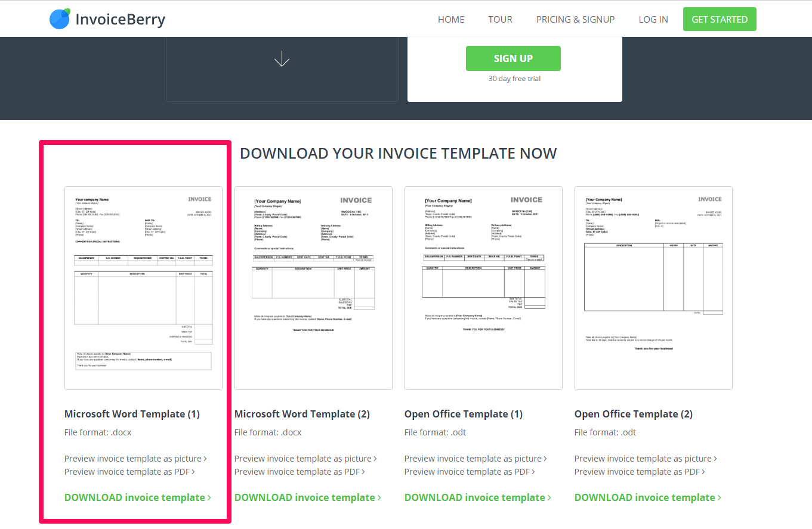Preview Word Template (2) as picture

point(305,459)
